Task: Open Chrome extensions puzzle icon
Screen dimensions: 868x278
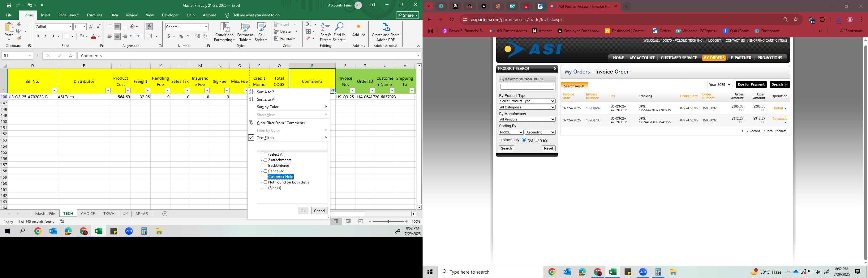Action: [x=823, y=19]
